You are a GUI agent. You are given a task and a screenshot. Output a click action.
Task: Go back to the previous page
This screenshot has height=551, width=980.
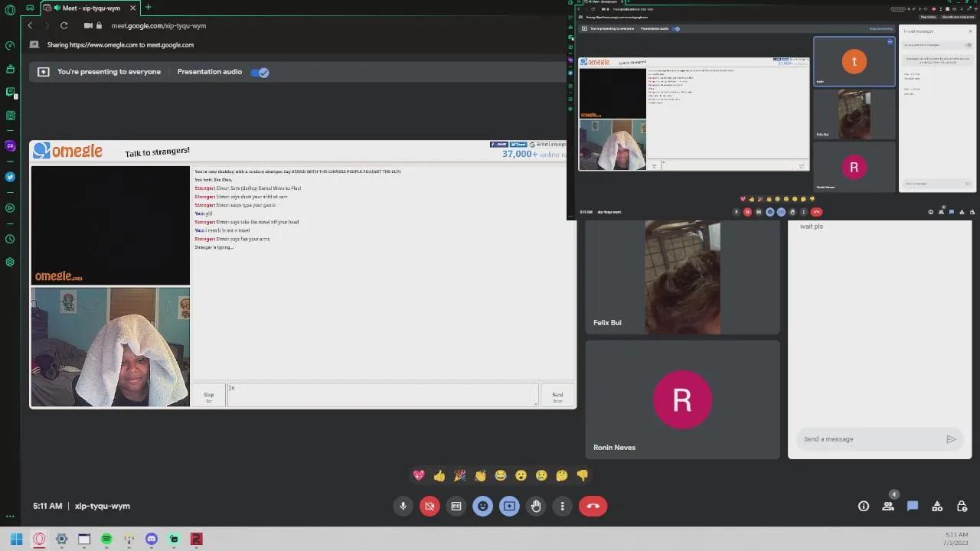click(x=30, y=25)
